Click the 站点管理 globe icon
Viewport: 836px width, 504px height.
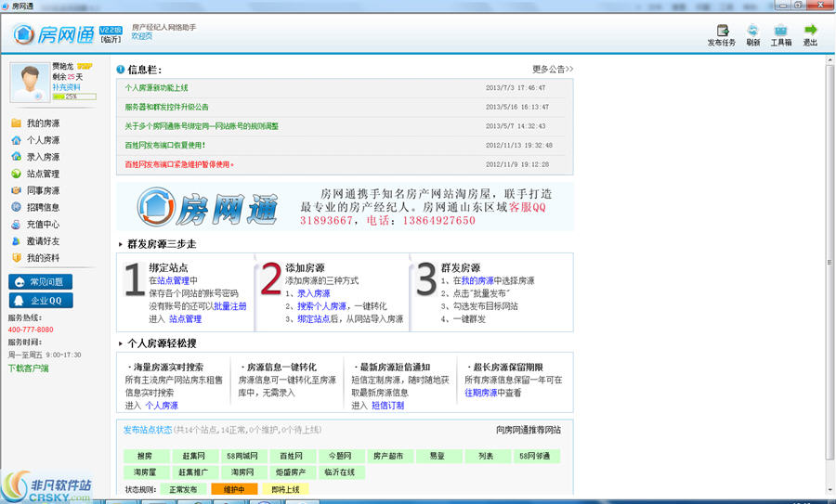click(x=16, y=174)
